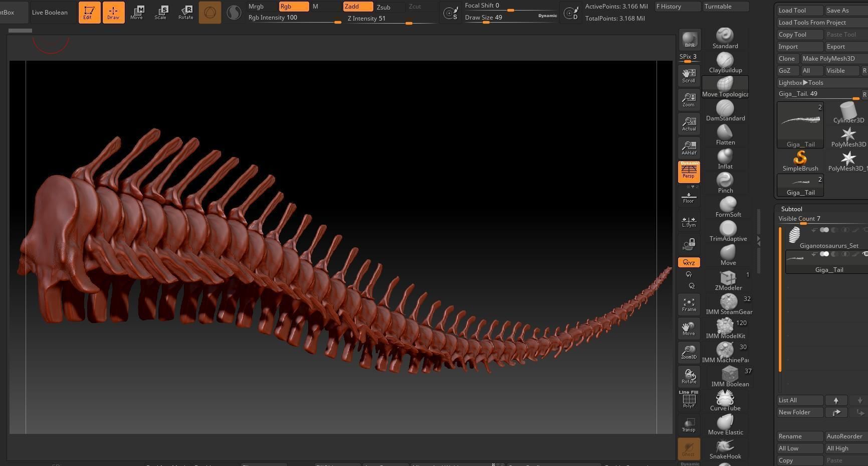Switch to Zsub mode

coord(390,7)
